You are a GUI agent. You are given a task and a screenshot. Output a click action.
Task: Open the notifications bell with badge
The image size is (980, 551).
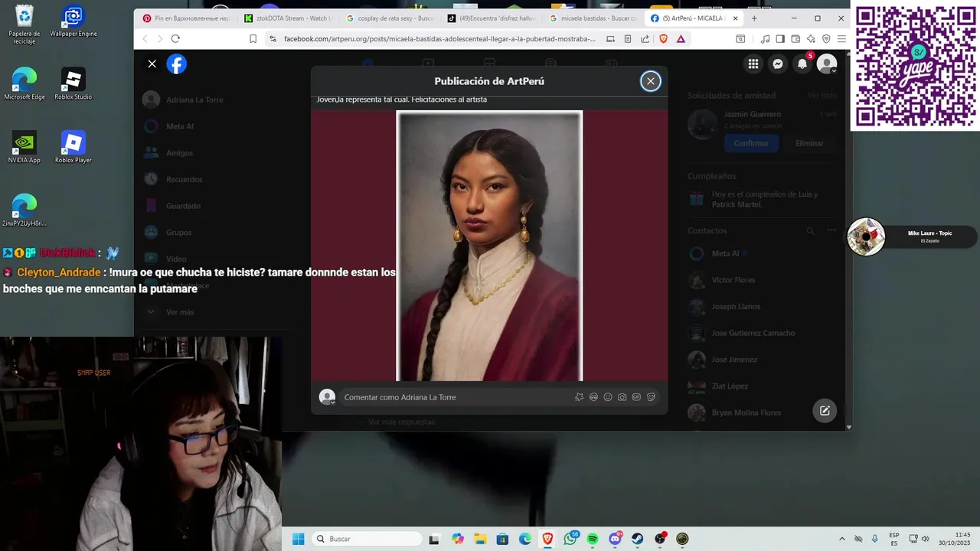coord(802,64)
